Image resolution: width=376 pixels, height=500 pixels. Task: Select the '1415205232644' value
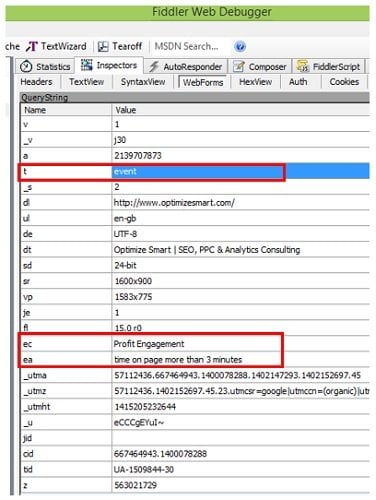pyautogui.click(x=145, y=407)
